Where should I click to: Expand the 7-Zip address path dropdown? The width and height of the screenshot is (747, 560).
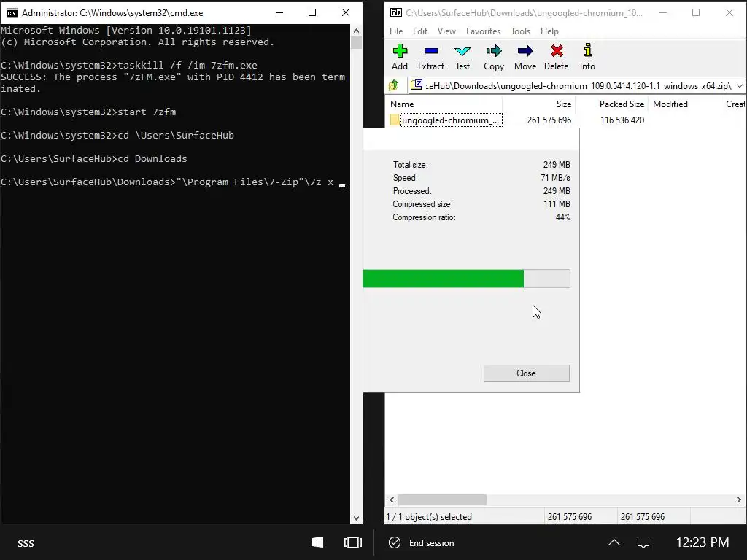[740, 86]
